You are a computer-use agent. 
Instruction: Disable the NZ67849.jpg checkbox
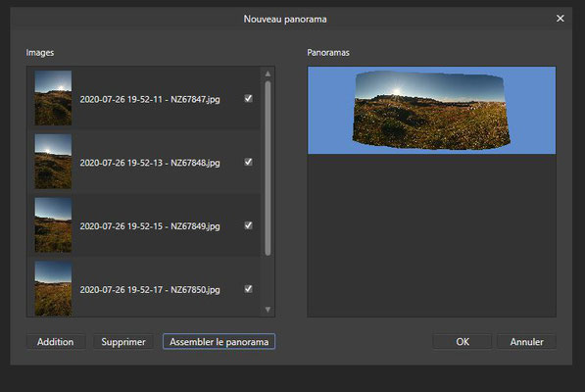(248, 225)
